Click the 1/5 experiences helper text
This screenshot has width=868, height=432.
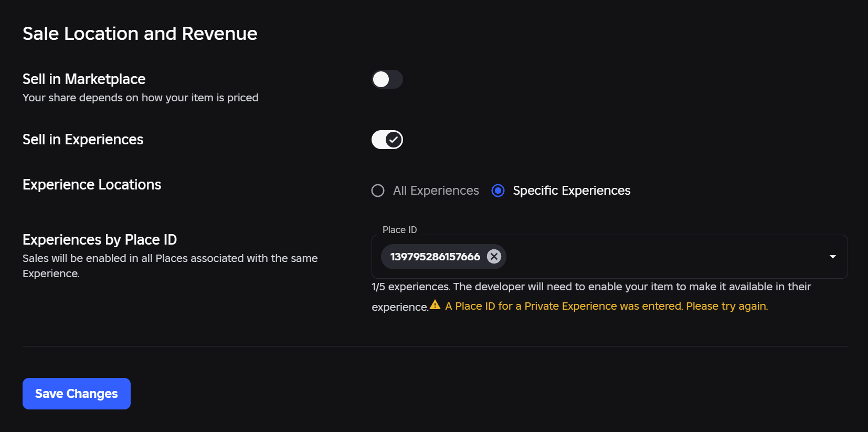pyautogui.click(x=591, y=296)
